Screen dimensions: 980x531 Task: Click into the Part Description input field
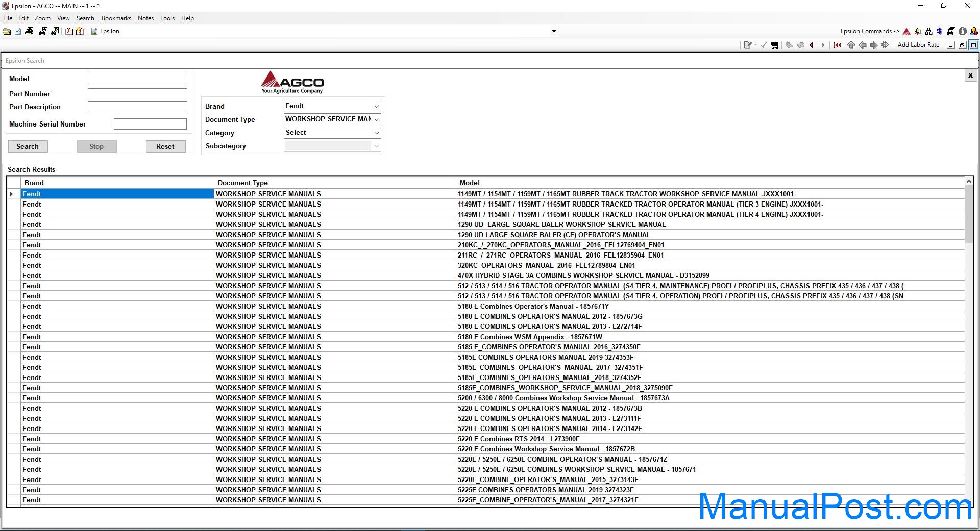(x=137, y=107)
